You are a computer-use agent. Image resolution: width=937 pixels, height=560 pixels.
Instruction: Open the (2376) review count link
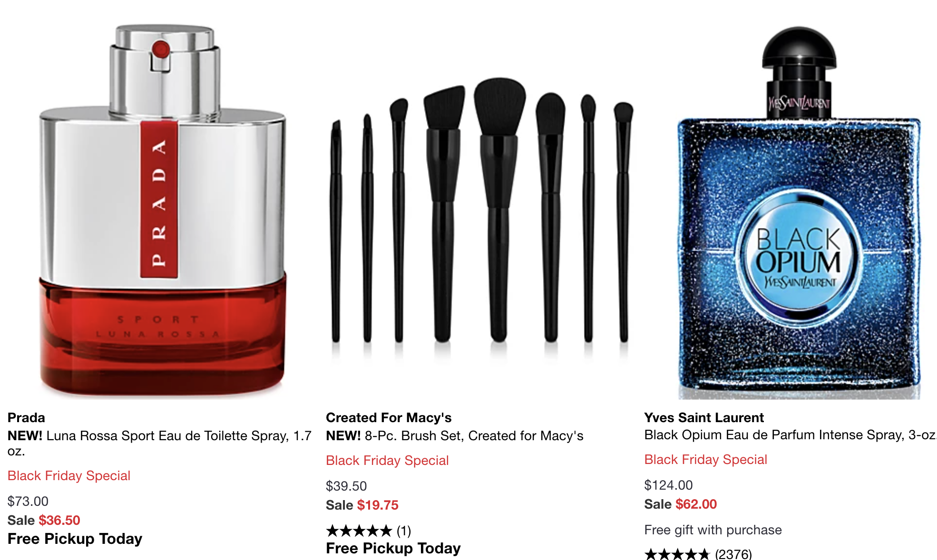(733, 554)
